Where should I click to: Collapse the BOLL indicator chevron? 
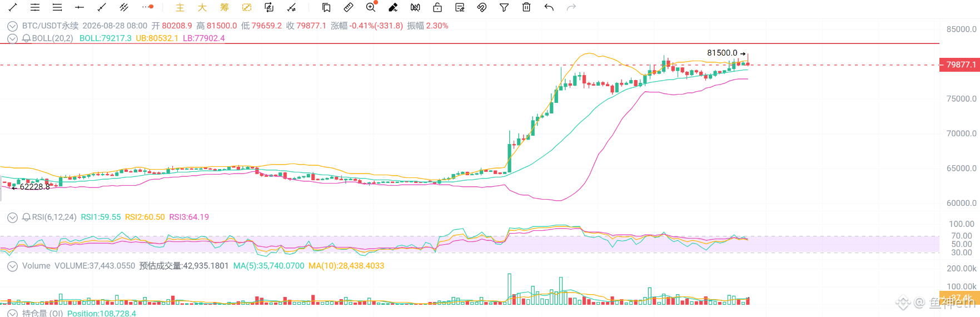tap(12, 38)
